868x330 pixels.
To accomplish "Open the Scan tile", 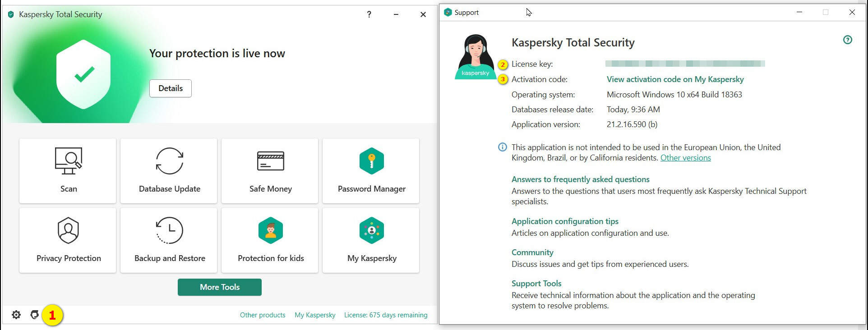I will pos(68,171).
